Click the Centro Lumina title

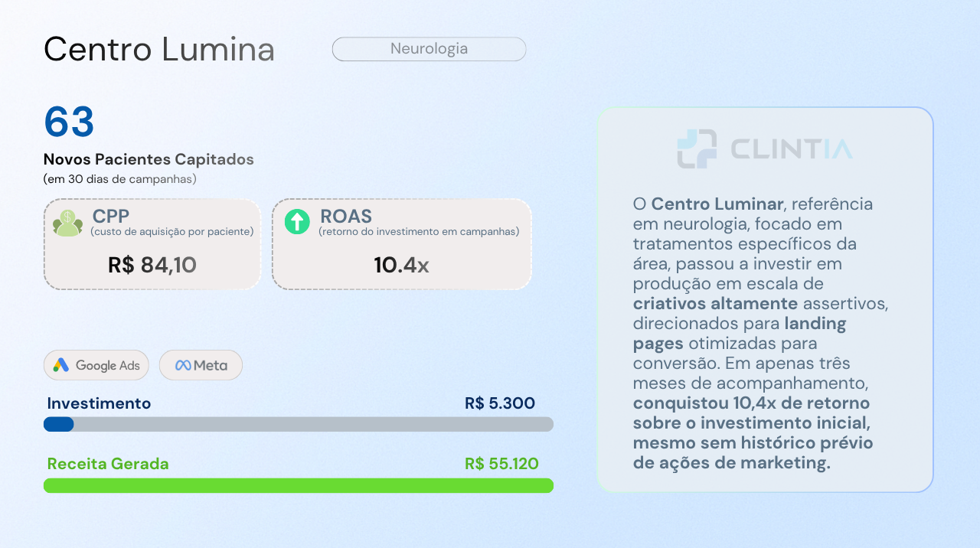point(159,50)
